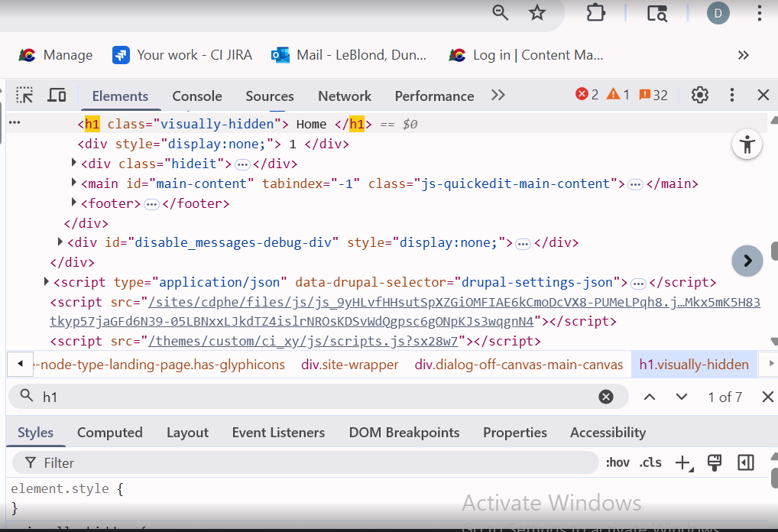Expand the div class hideit node
The image size is (778, 532).
click(74, 162)
